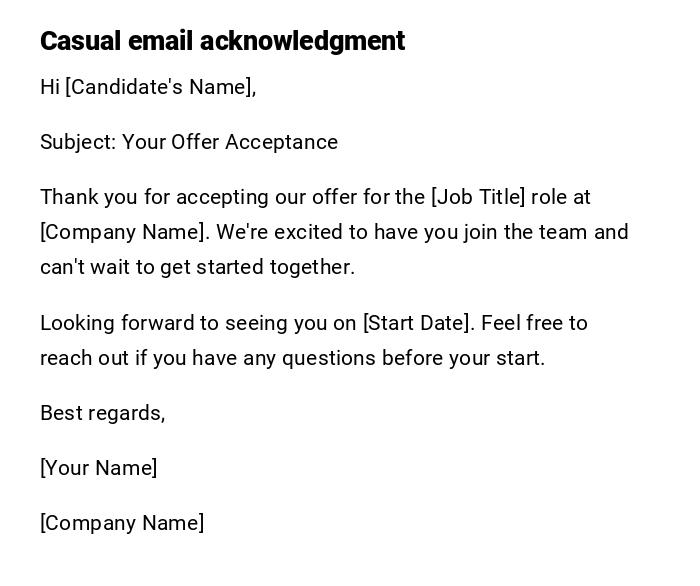This screenshot has height=586, width=700.
Task: Click the "Casual email acknowledgment" heading
Action: (222, 41)
